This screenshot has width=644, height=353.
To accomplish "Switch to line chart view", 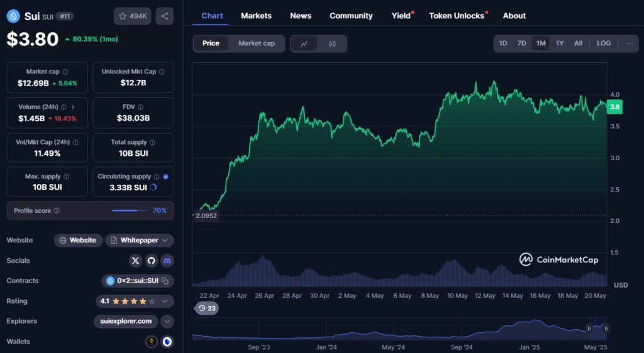I will tap(304, 43).
